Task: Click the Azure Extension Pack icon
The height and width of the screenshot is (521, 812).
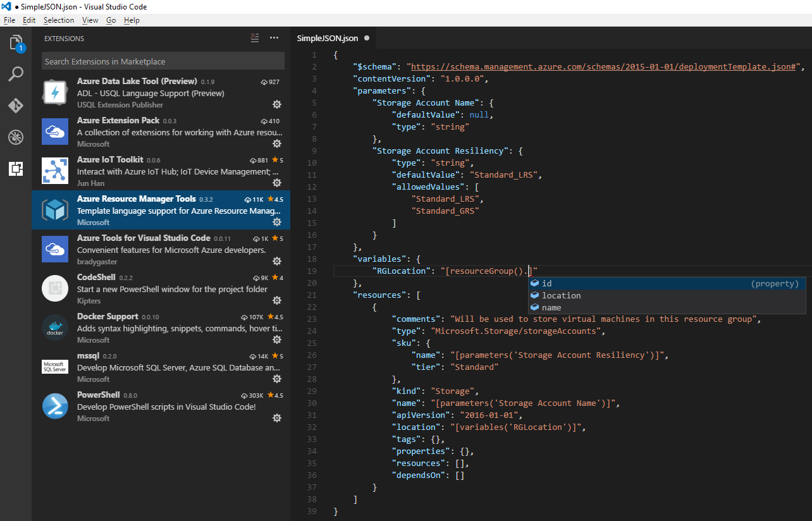Action: tap(55, 132)
